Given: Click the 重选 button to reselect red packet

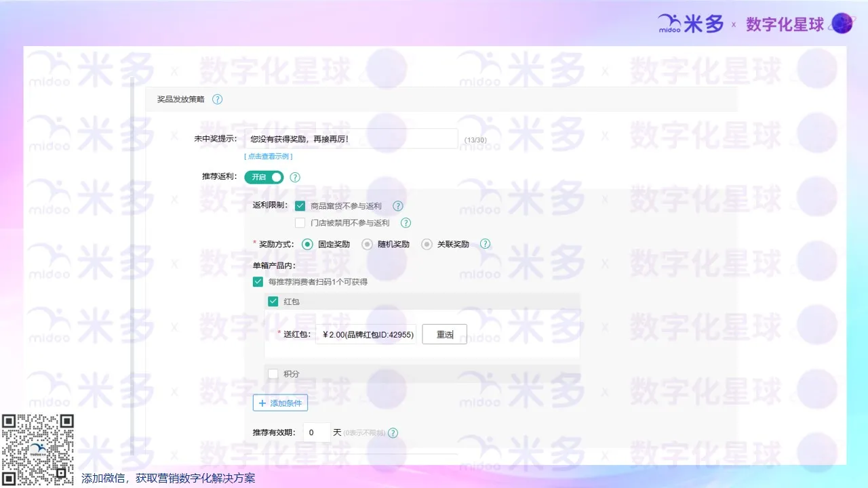Looking at the screenshot, I should click(x=444, y=334).
